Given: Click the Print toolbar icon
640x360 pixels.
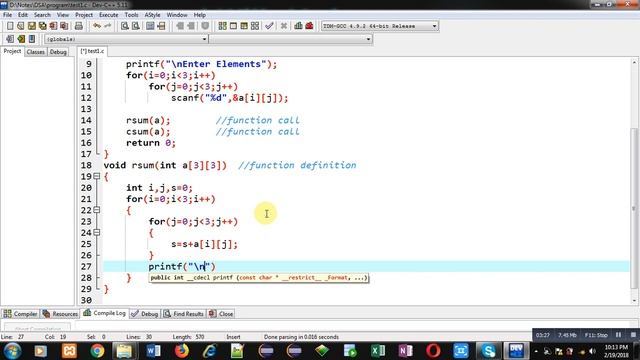Looking at the screenshot, I should point(79,26).
